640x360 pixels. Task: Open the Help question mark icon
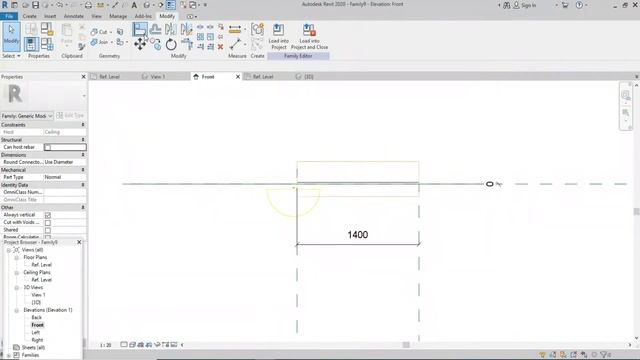(579, 5)
